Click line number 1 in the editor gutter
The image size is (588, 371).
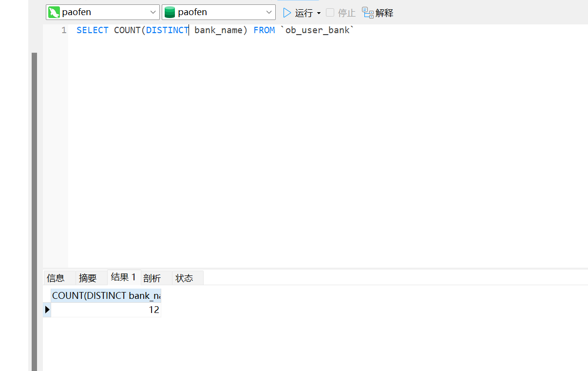click(64, 30)
